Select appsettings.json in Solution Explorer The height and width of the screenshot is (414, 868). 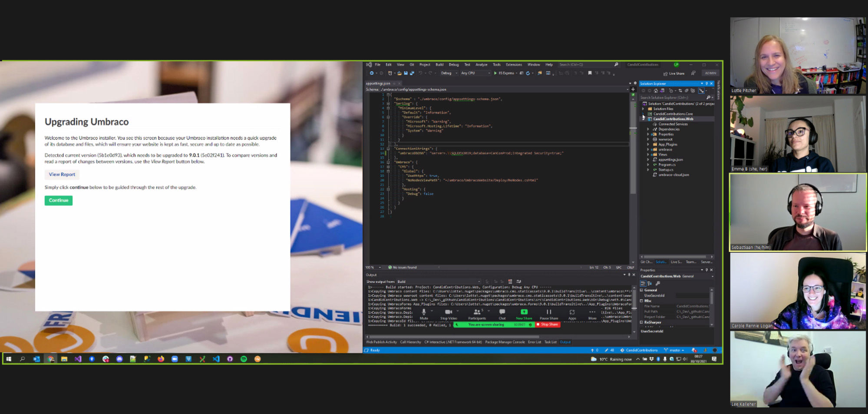pyautogui.click(x=670, y=160)
